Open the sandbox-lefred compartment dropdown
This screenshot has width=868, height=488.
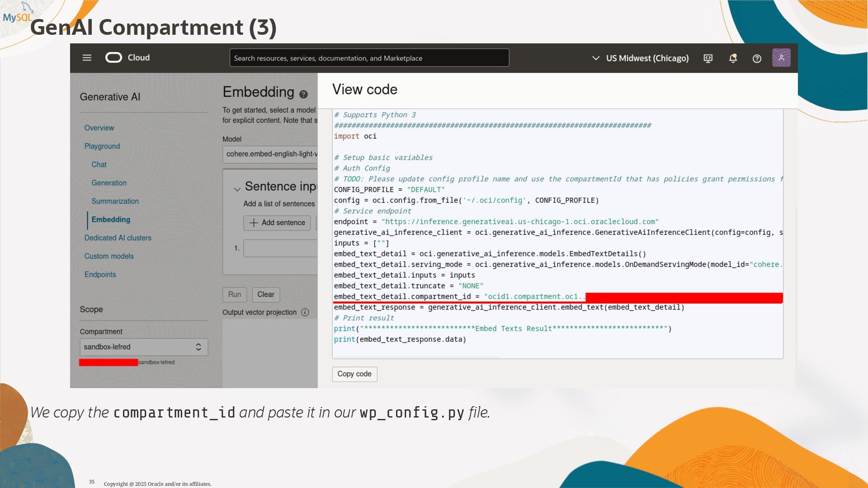pyautogui.click(x=144, y=347)
